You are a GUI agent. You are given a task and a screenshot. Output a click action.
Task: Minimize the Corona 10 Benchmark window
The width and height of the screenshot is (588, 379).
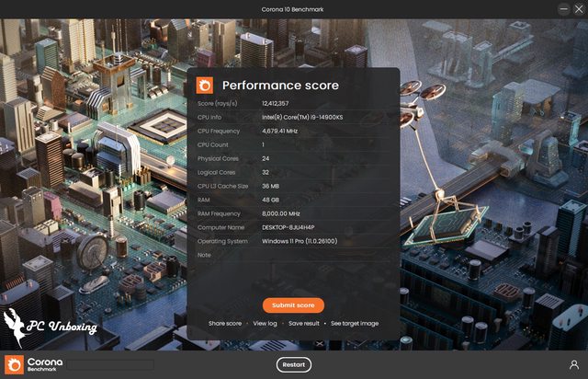coord(562,9)
